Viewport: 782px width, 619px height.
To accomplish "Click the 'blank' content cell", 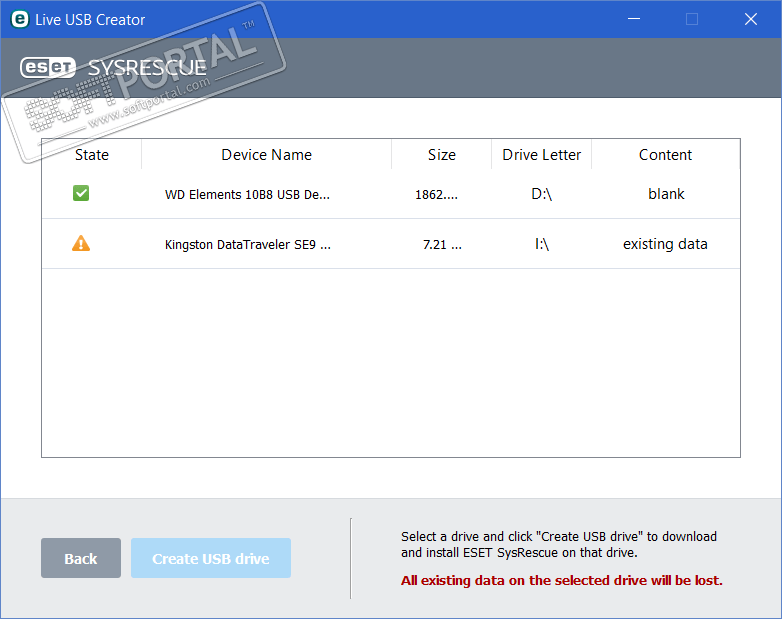I will click(x=666, y=194).
